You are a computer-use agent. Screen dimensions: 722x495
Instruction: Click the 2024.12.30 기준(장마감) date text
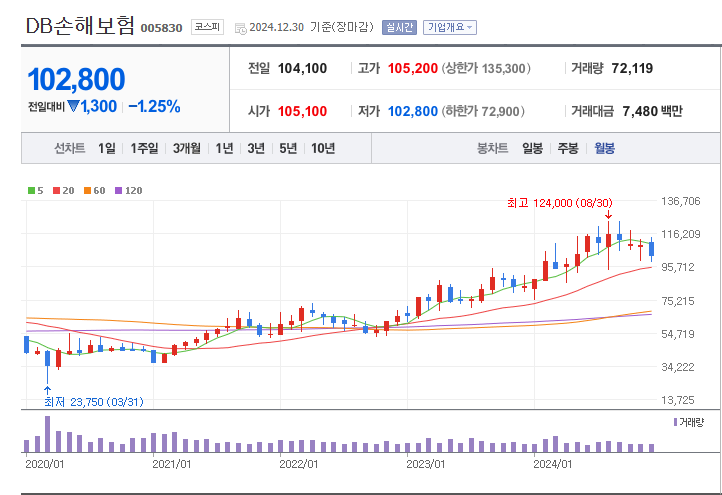pyautogui.click(x=311, y=27)
